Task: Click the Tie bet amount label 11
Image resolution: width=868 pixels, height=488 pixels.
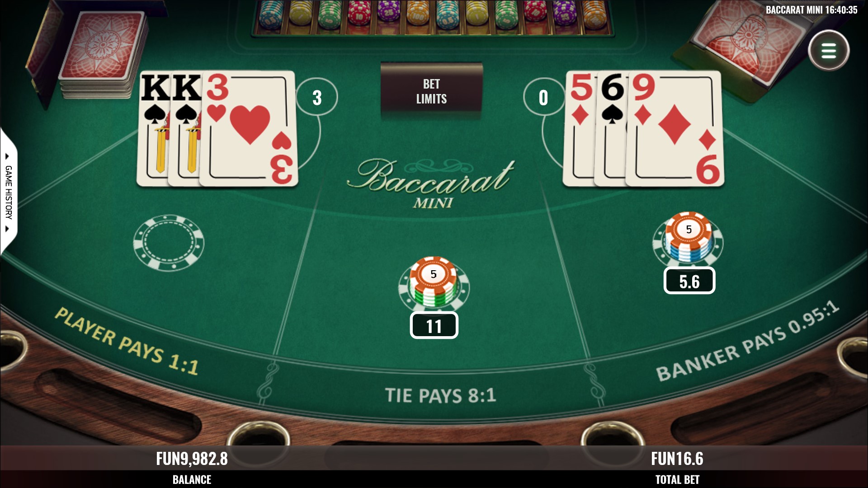Action: tap(434, 325)
